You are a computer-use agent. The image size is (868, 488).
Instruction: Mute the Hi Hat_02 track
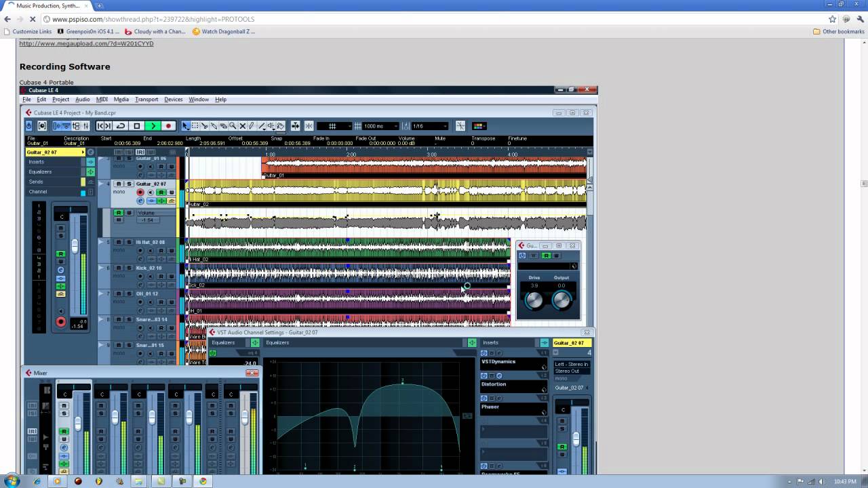click(x=119, y=242)
